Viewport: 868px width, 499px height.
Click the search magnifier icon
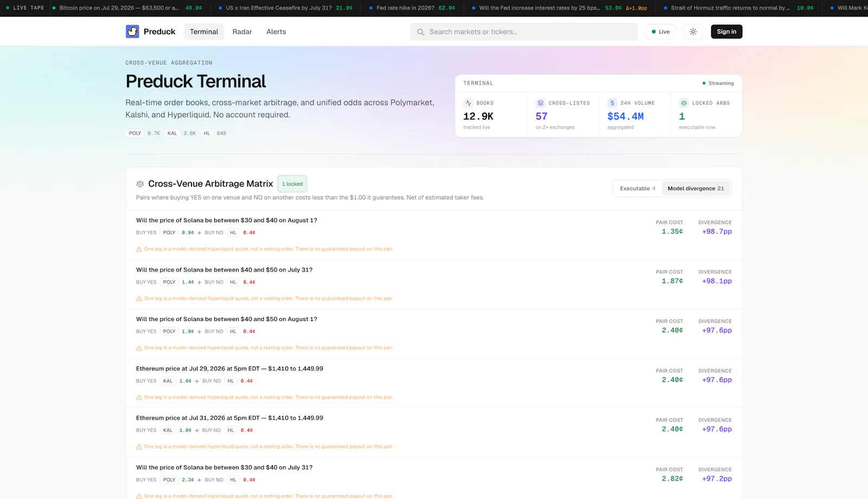420,32
